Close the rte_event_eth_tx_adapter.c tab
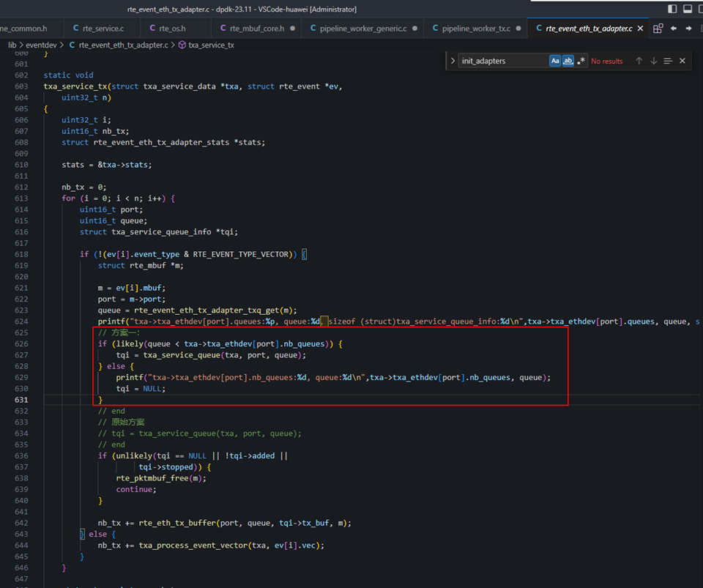The height and width of the screenshot is (588, 703). [640, 29]
